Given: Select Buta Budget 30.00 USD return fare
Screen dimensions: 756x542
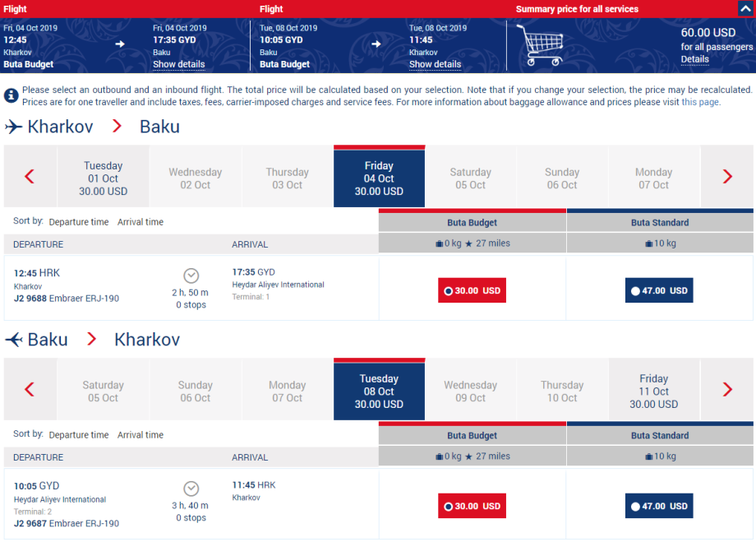Looking at the screenshot, I should click(x=472, y=506).
